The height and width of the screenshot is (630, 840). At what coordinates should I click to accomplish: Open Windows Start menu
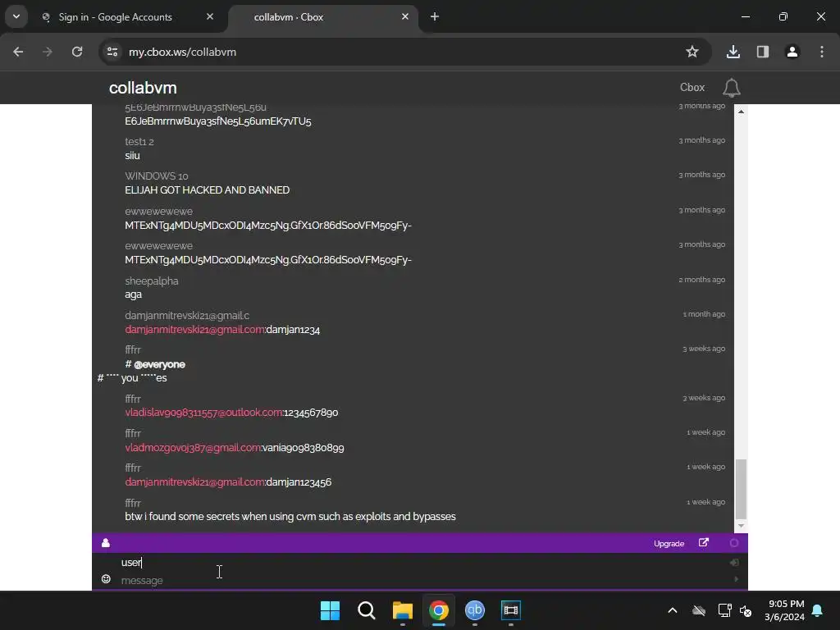(330, 610)
